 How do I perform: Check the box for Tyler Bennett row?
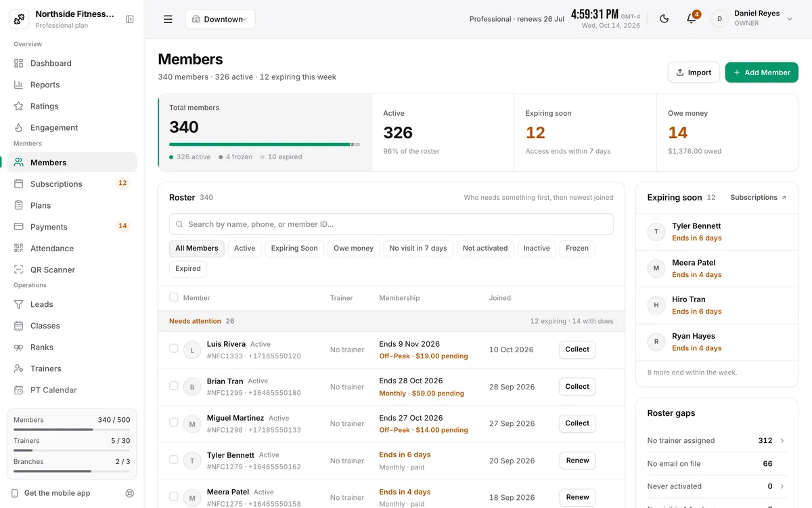point(174,459)
